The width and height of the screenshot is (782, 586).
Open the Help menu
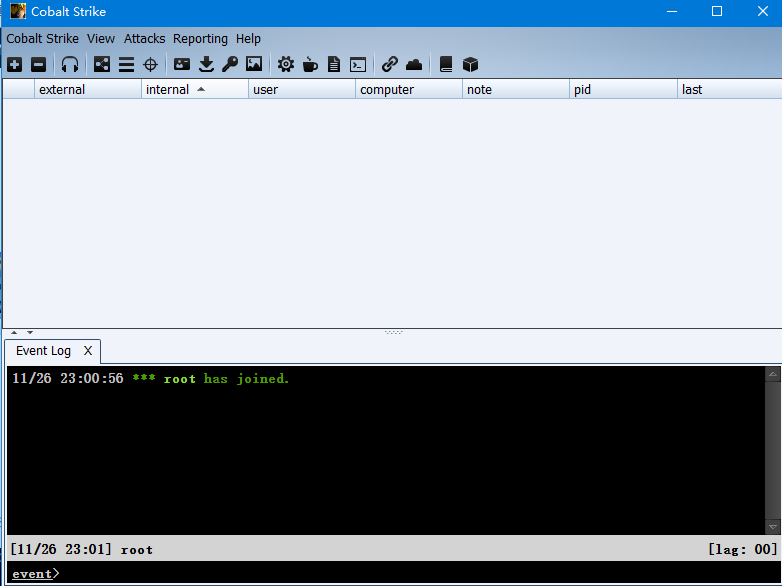point(248,38)
